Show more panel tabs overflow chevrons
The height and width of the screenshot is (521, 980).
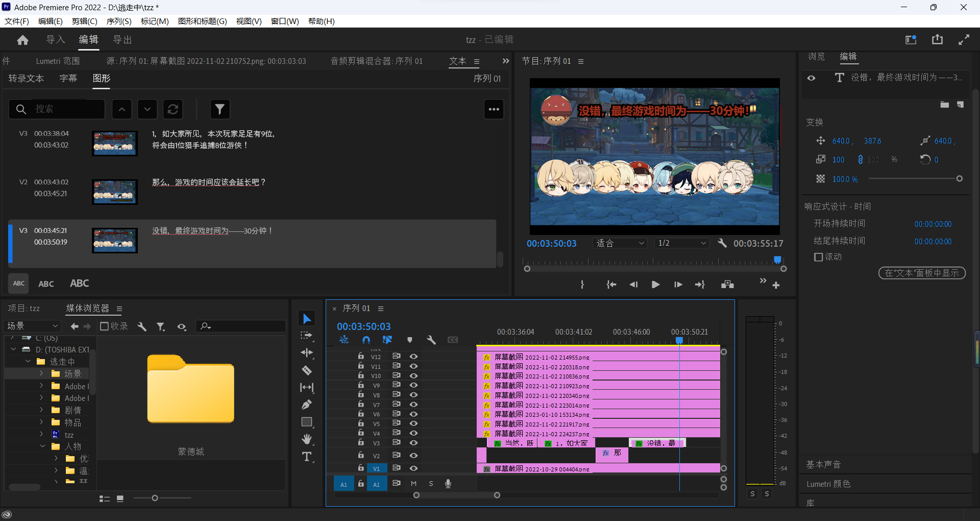pyautogui.click(x=506, y=61)
